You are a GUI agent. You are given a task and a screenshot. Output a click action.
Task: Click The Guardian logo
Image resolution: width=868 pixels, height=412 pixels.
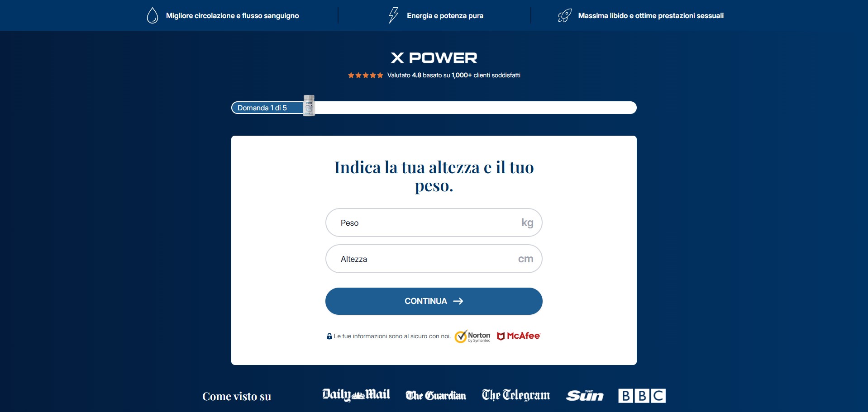(436, 395)
